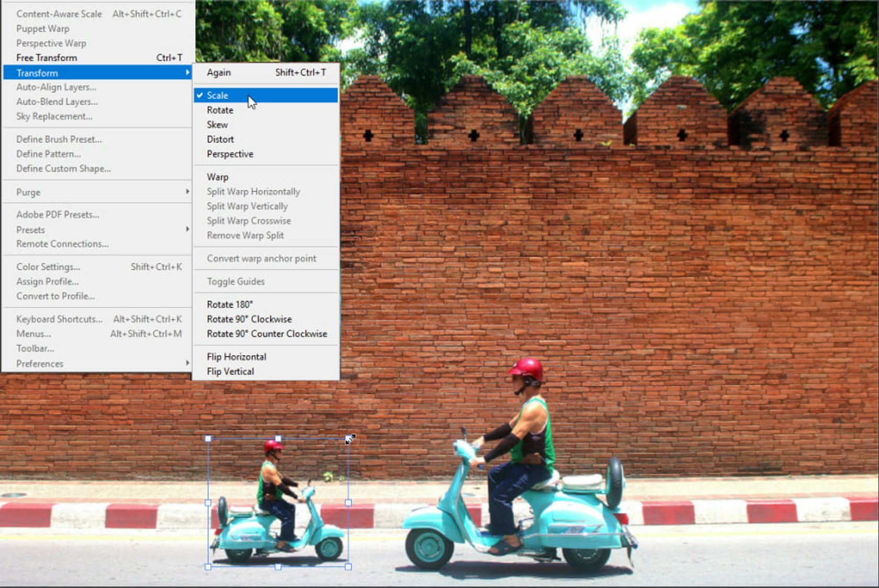
Task: Open the Keyboard Shortcuts editor
Action: (59, 319)
